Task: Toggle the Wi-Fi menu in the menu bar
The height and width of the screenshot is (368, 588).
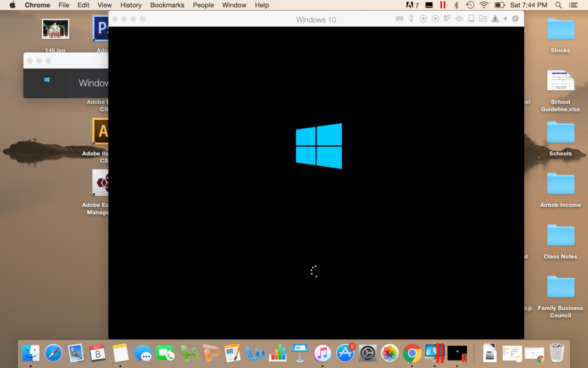Action: point(484,5)
